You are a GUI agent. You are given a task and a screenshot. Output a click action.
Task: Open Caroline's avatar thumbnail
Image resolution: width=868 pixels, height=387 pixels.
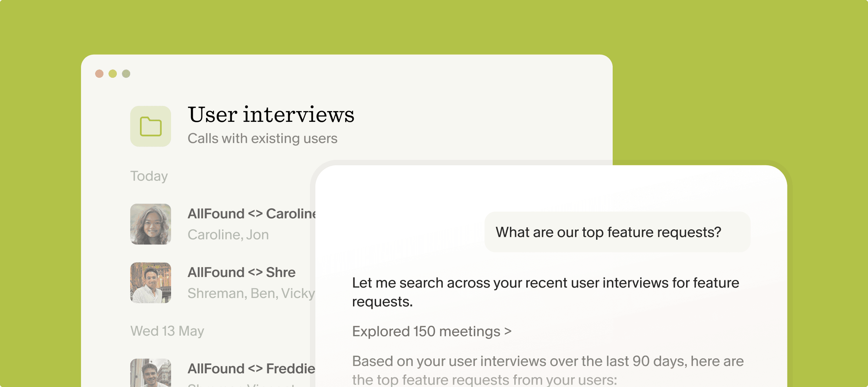150,224
